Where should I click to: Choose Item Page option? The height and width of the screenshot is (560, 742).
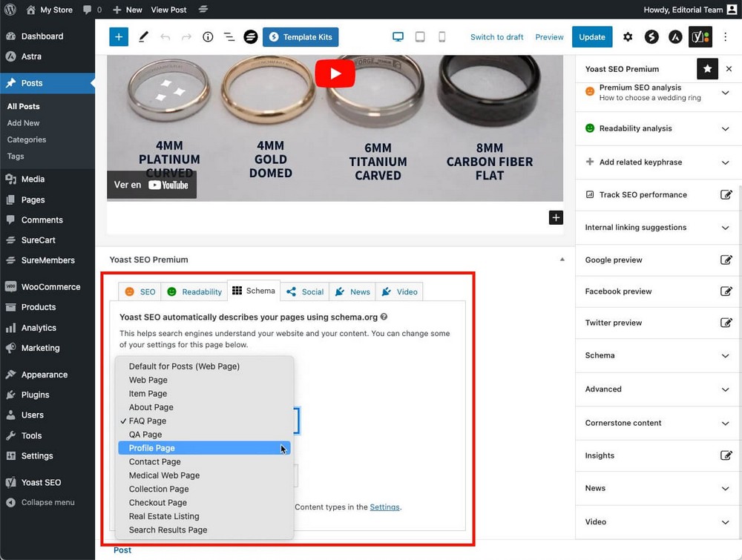[x=205, y=394]
